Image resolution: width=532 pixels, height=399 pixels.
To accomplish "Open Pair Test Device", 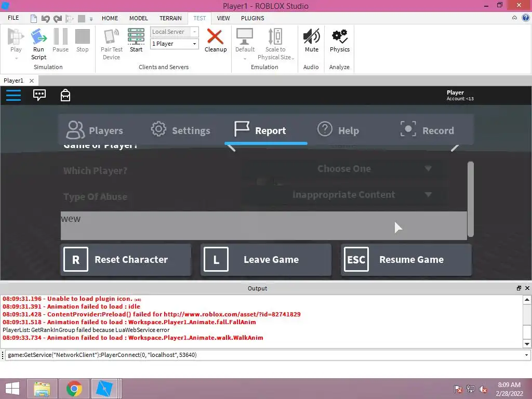I will [111, 44].
